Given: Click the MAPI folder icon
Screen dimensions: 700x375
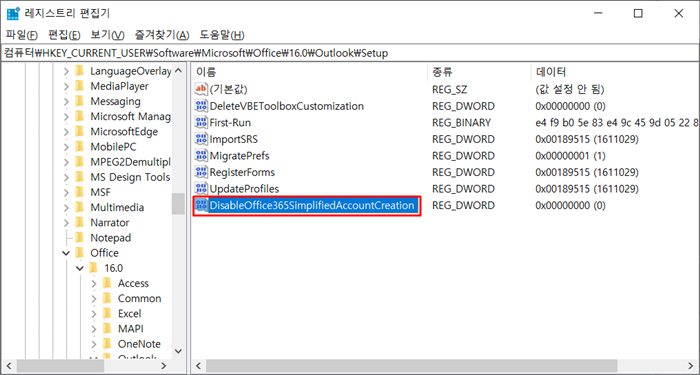Looking at the screenshot, I should [107, 329].
